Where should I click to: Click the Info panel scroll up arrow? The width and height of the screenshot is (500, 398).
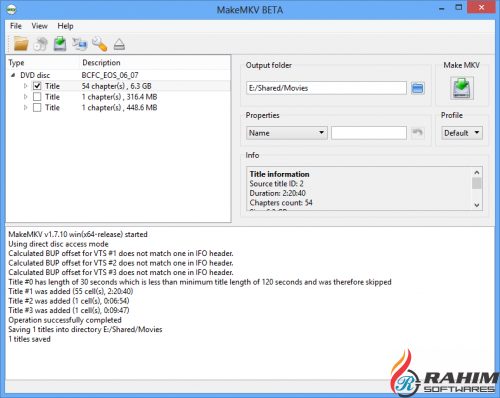coord(477,172)
